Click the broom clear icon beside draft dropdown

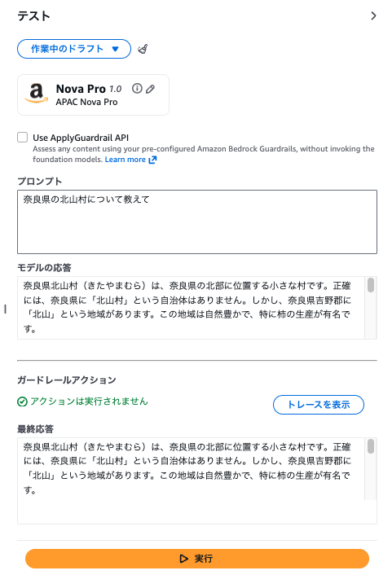143,49
